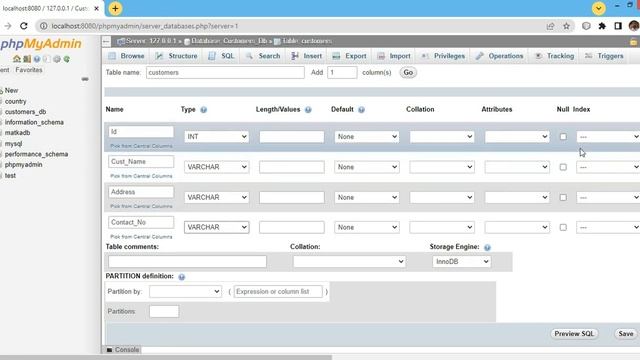Click help icon next to Type header

[x=204, y=109]
